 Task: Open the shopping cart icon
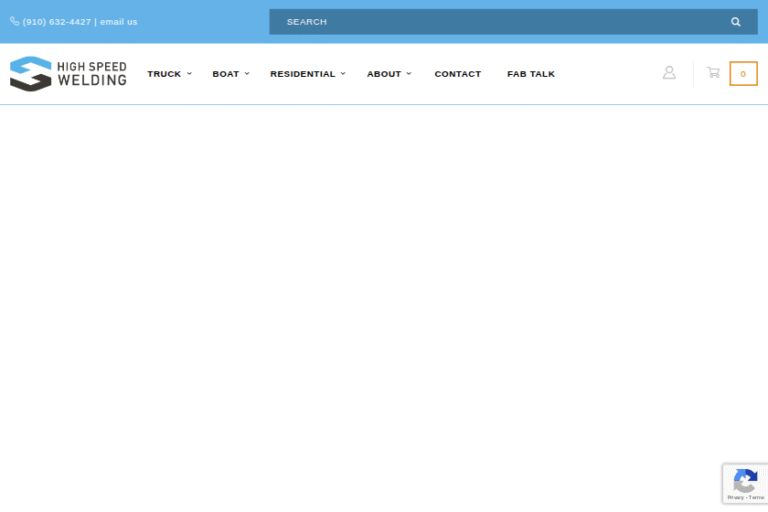pyautogui.click(x=713, y=73)
